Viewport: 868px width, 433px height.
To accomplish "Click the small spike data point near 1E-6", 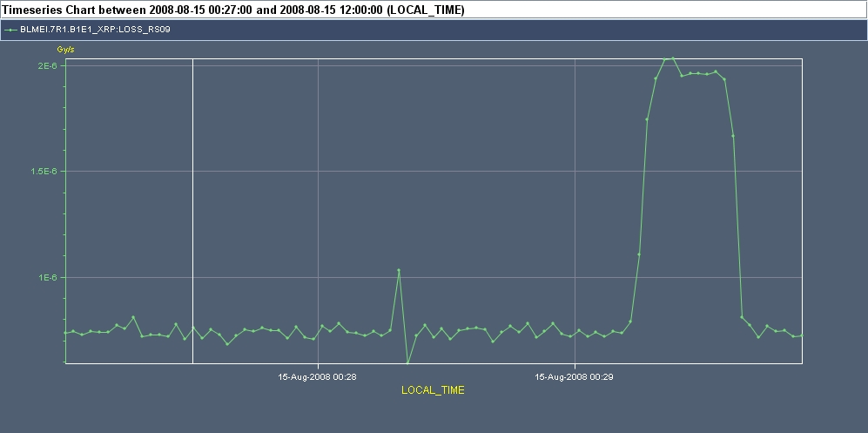I will [x=399, y=270].
